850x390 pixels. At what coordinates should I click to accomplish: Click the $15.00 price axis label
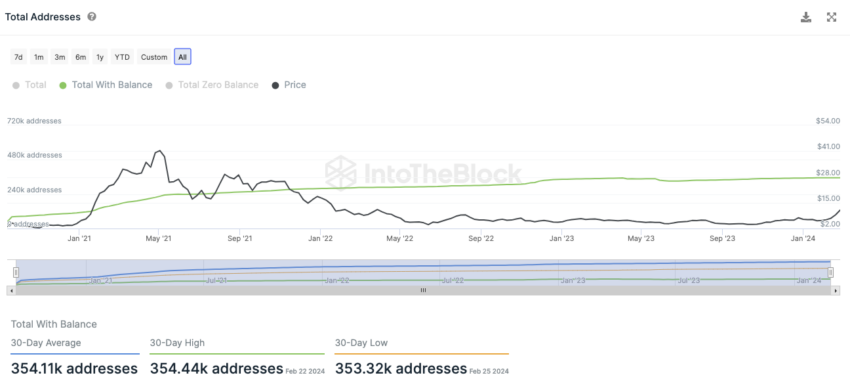[828, 198]
